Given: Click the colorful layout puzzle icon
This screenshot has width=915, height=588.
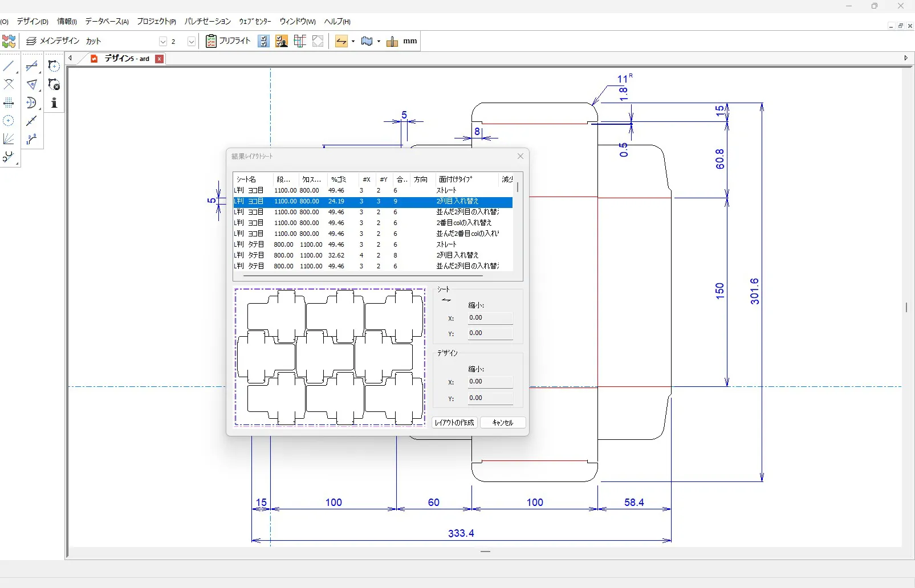Looking at the screenshot, I should 9,41.
